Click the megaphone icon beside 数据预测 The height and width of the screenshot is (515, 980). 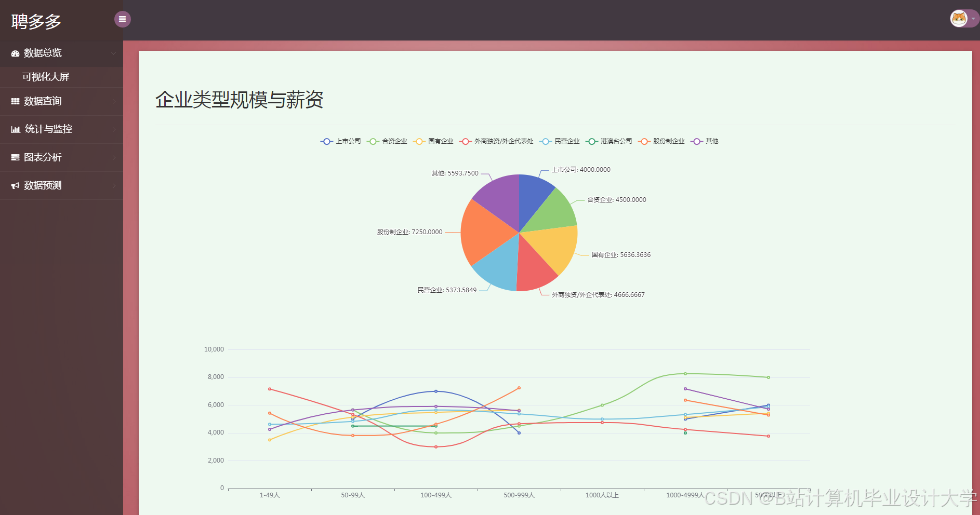click(x=16, y=185)
